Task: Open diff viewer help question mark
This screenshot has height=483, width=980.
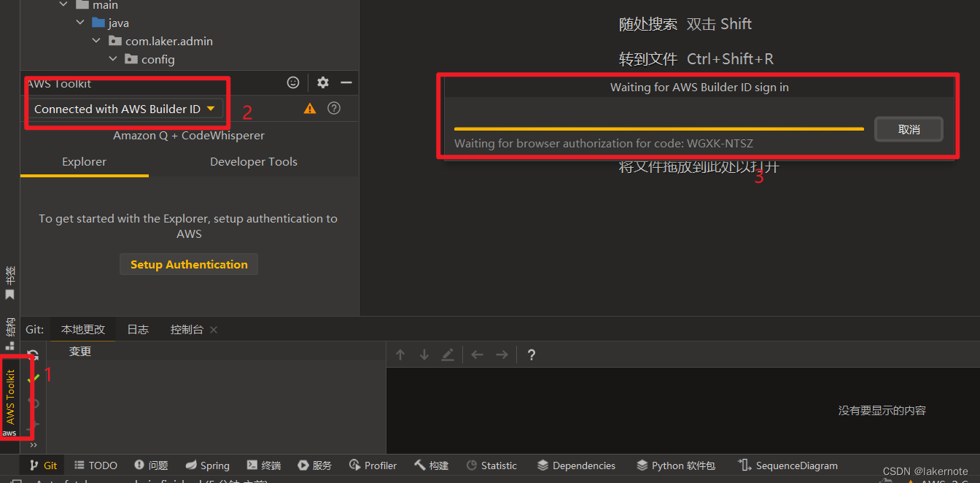Action: (x=532, y=355)
